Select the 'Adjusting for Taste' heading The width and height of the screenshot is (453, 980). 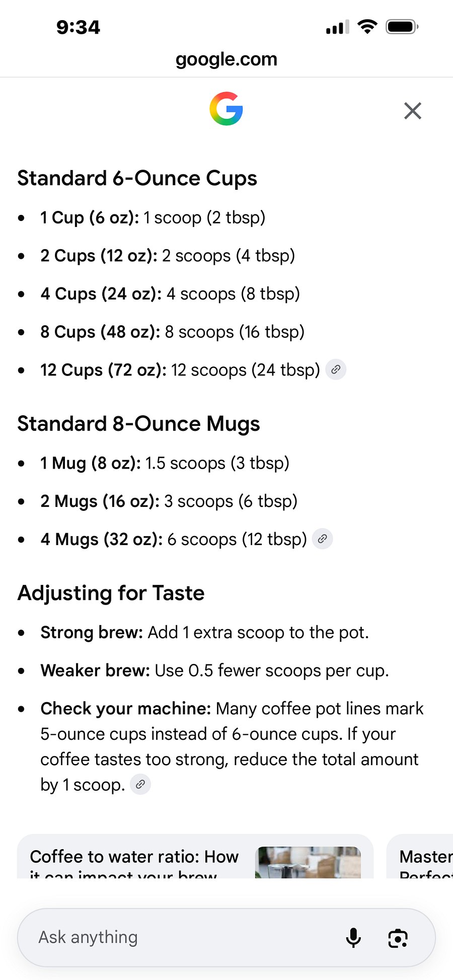point(111,593)
